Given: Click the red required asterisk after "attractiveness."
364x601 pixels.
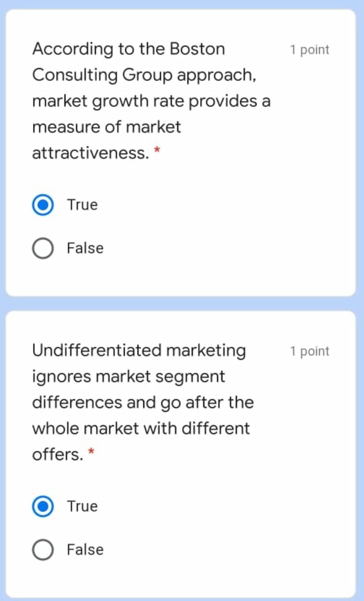Looking at the screenshot, I should click(x=156, y=151).
